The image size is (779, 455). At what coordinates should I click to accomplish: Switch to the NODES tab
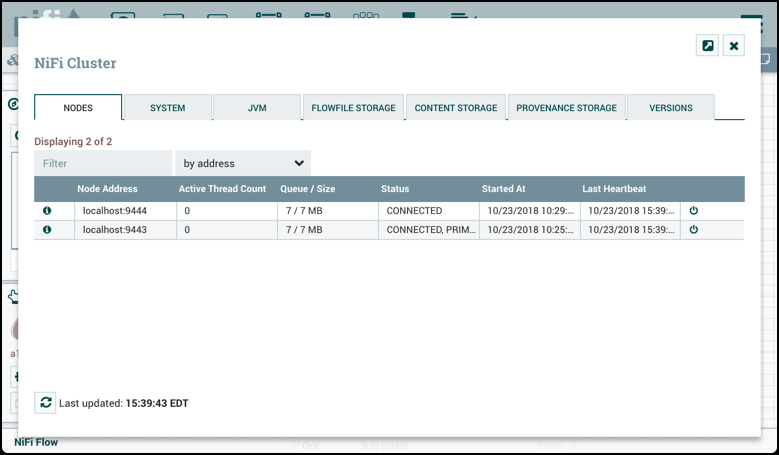pyautogui.click(x=78, y=108)
